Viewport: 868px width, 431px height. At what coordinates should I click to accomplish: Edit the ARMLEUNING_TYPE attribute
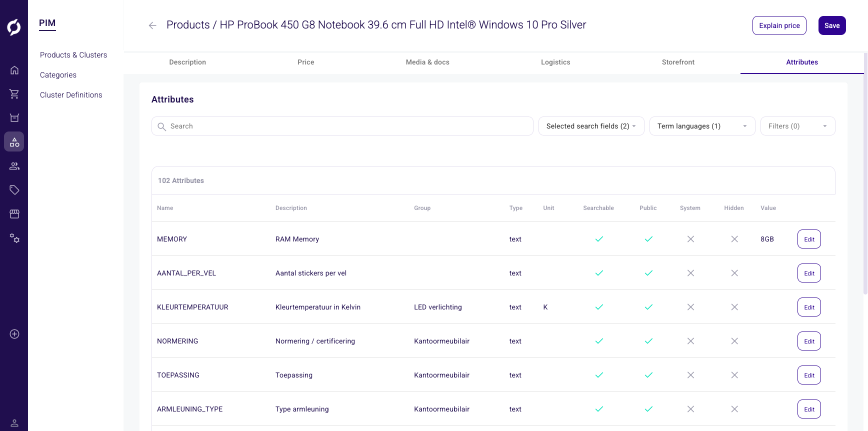click(x=809, y=409)
